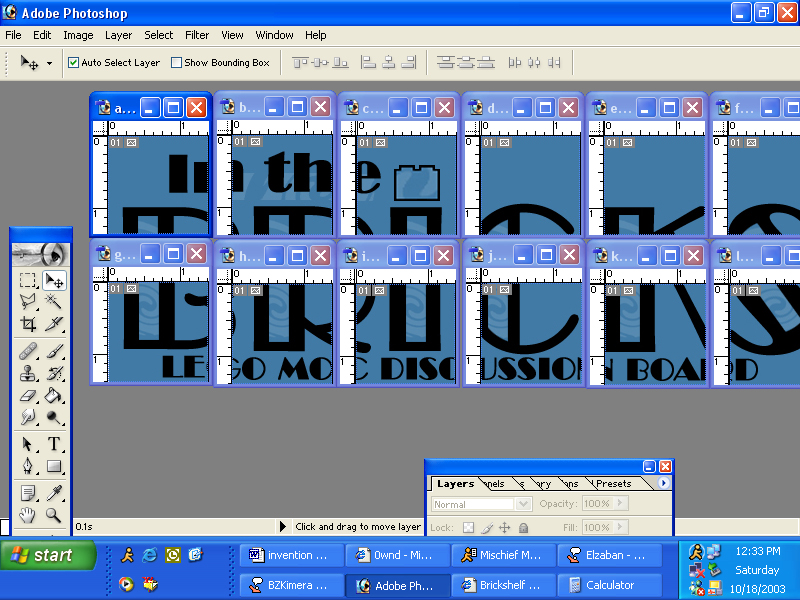Open the Filter menu

pyautogui.click(x=196, y=34)
